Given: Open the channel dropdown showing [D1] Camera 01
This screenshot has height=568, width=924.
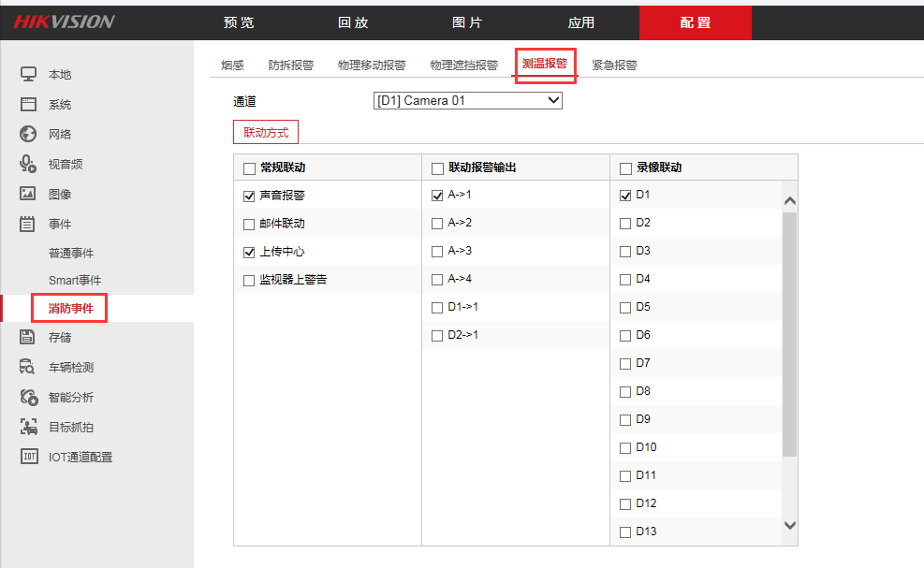Looking at the screenshot, I should tap(467, 100).
